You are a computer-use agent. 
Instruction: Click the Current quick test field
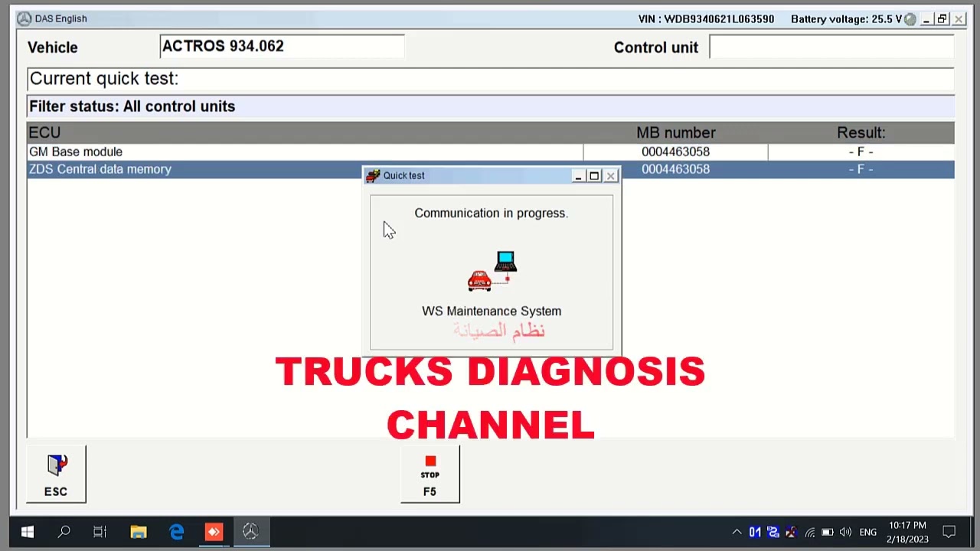coord(490,79)
